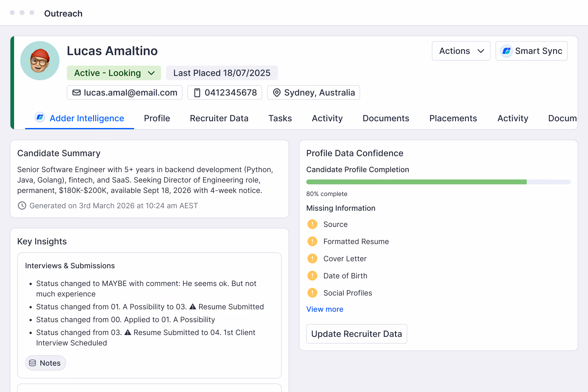Go to the Tasks tab

(280, 118)
